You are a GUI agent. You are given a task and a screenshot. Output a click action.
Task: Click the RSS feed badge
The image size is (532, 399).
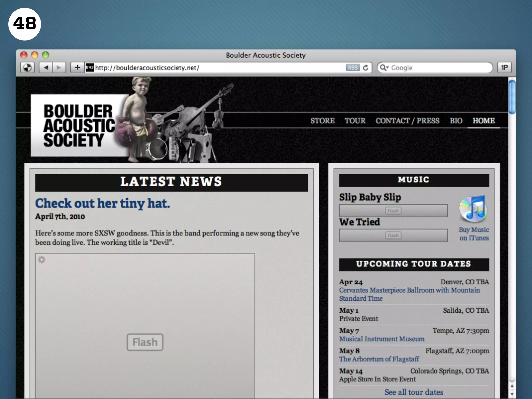[x=353, y=68]
